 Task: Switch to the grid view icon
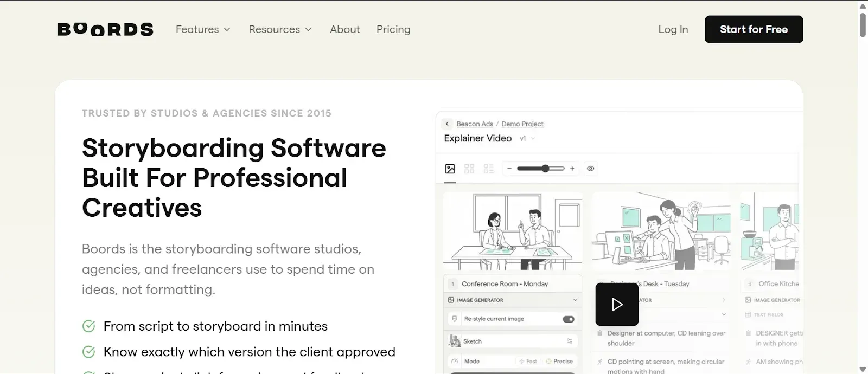[x=469, y=169]
